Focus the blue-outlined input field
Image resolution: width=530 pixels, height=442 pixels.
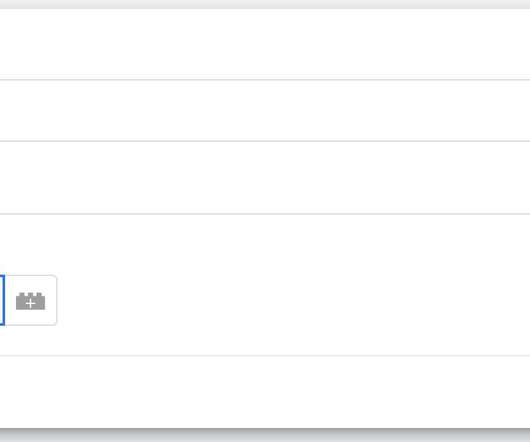(x=2, y=300)
